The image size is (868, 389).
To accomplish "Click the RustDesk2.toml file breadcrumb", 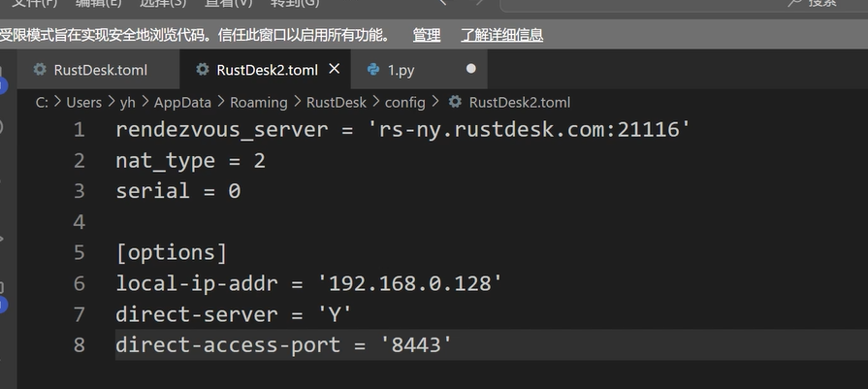I will tap(519, 102).
